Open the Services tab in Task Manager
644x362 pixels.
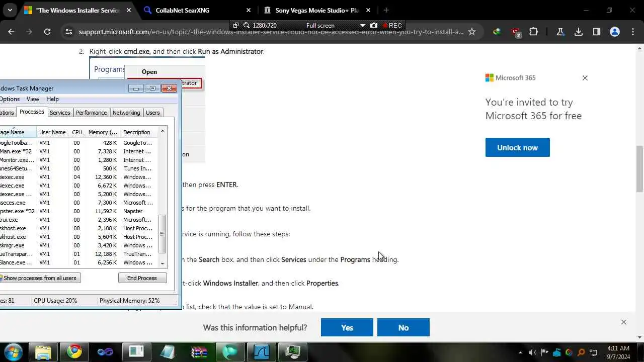pos(60,113)
